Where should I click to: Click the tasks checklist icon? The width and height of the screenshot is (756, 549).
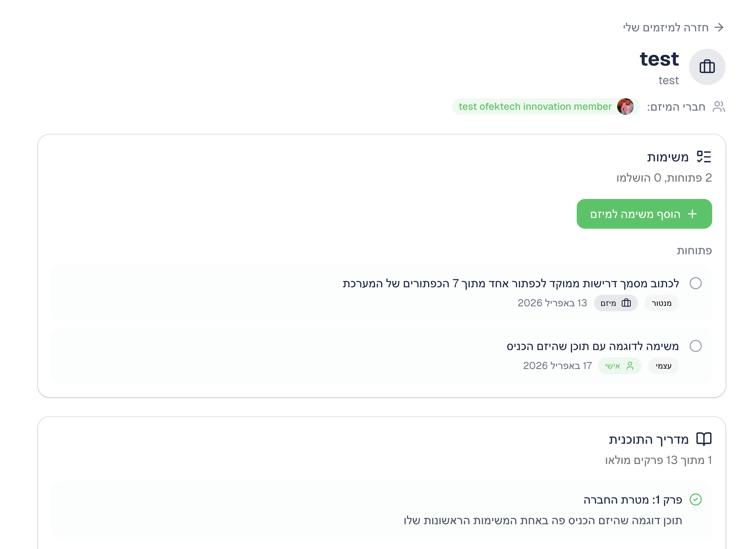pyautogui.click(x=704, y=157)
